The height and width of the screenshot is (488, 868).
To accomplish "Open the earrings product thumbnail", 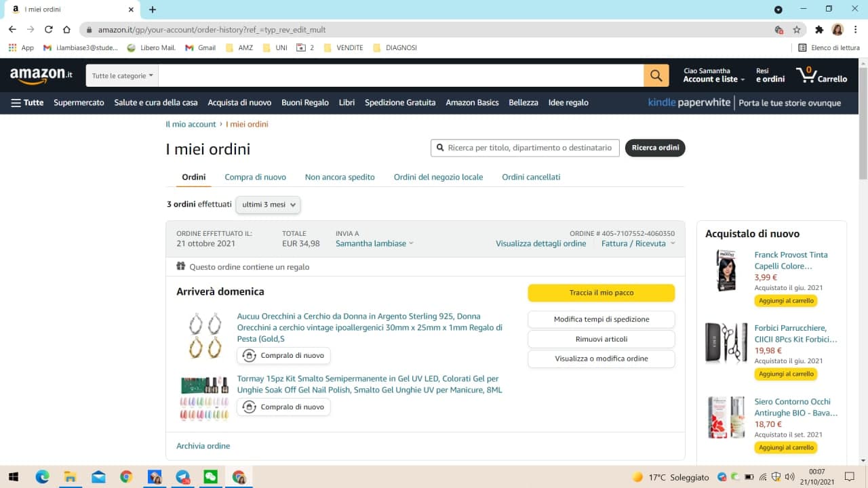I will tap(205, 335).
